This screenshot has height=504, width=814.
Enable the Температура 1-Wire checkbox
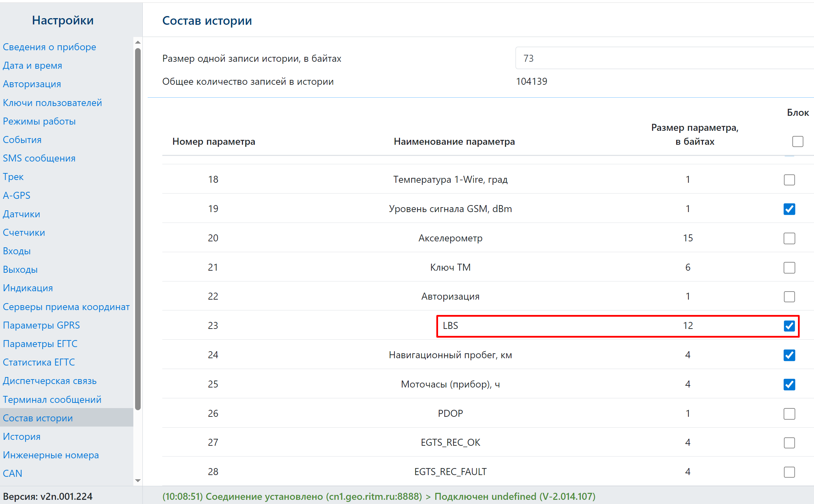click(789, 180)
